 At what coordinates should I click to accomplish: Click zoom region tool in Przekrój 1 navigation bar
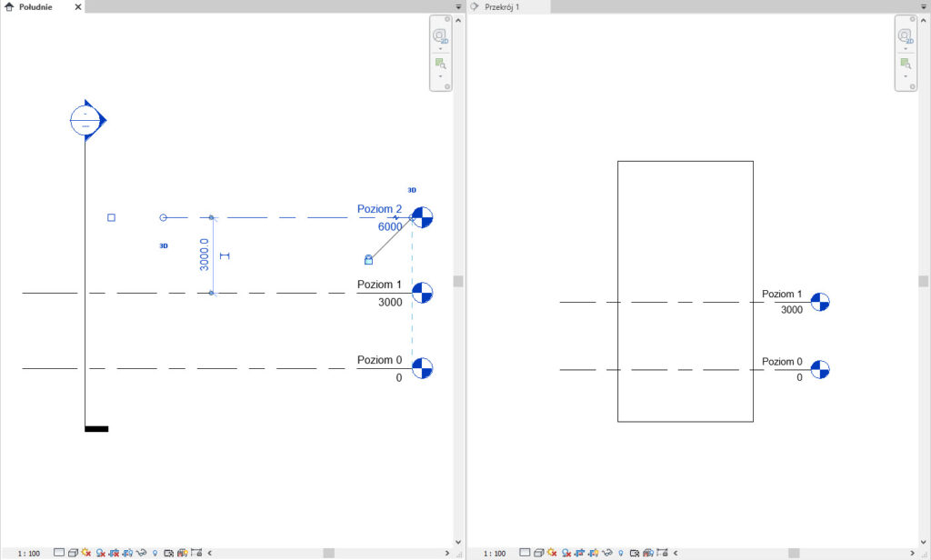pyautogui.click(x=906, y=64)
